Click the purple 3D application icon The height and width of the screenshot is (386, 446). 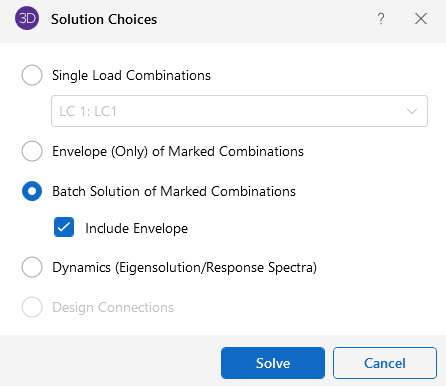(x=27, y=18)
